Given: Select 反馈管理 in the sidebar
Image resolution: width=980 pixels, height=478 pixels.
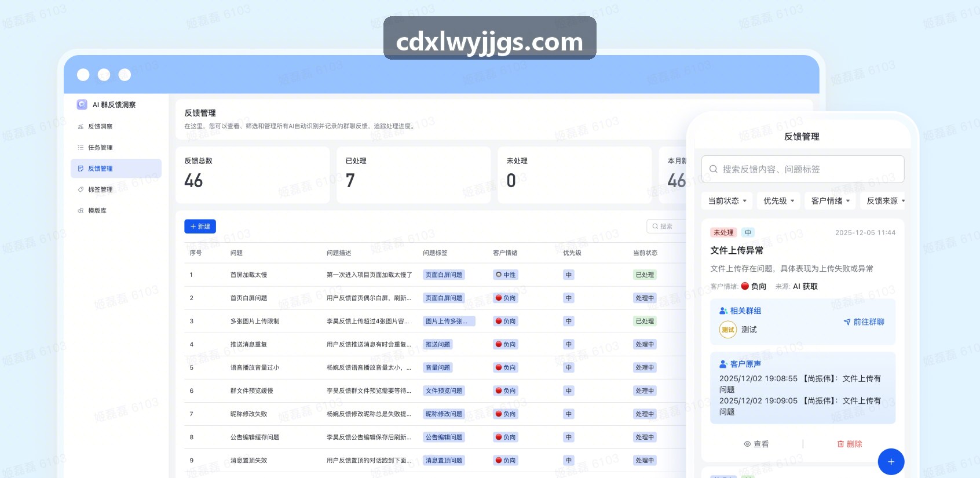Looking at the screenshot, I should 116,169.
